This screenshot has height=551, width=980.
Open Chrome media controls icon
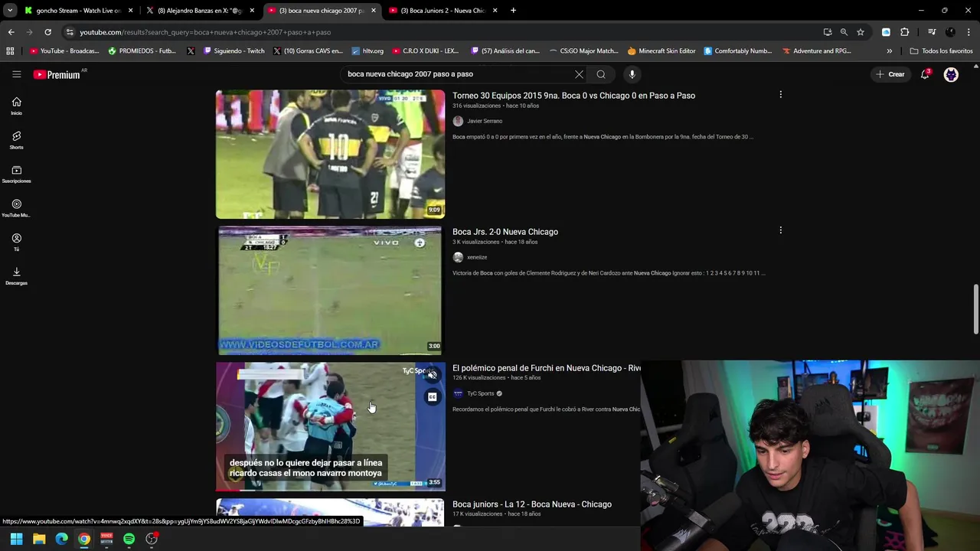(x=932, y=32)
